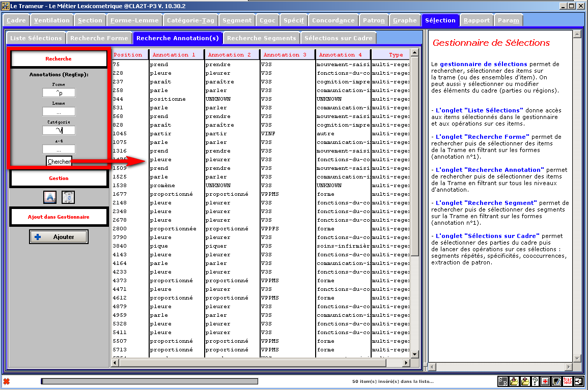The image size is (588, 390).
Task: Switch to the Cooc tab
Action: point(267,21)
